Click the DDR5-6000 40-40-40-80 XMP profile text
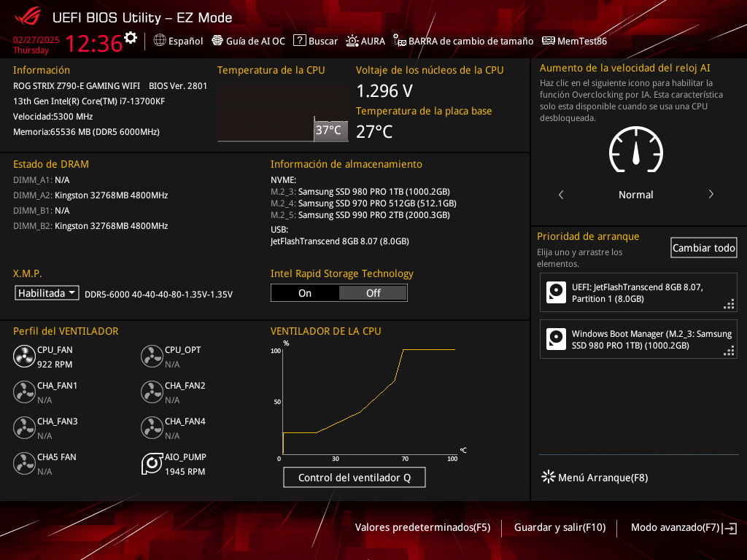Screen dimensions: 747x560 tap(158, 295)
